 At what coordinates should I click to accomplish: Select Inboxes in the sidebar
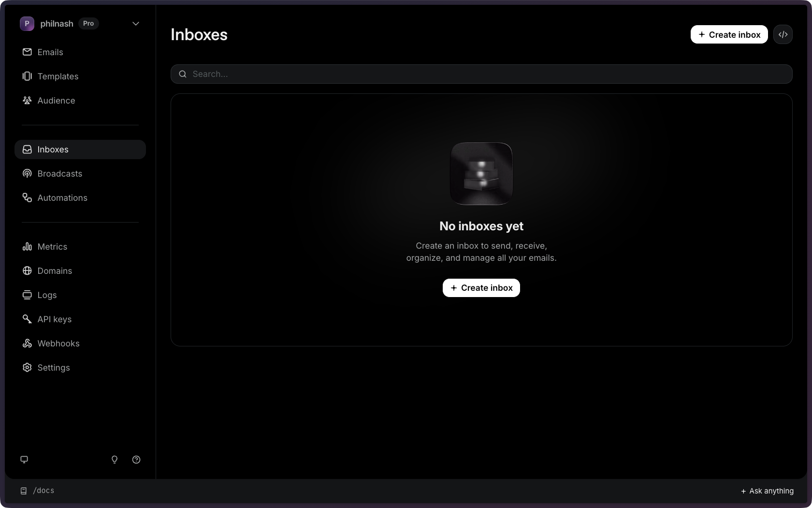80,149
